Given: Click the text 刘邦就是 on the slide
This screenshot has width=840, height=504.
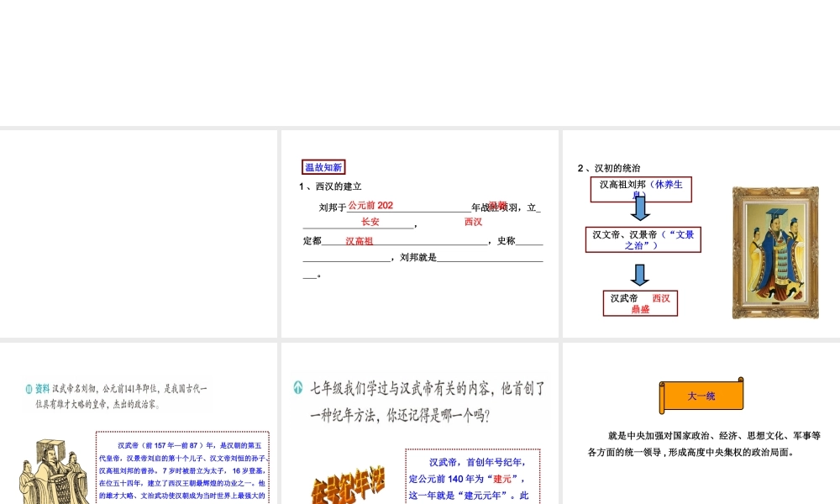Looking at the screenshot, I should pyautogui.click(x=418, y=258).
